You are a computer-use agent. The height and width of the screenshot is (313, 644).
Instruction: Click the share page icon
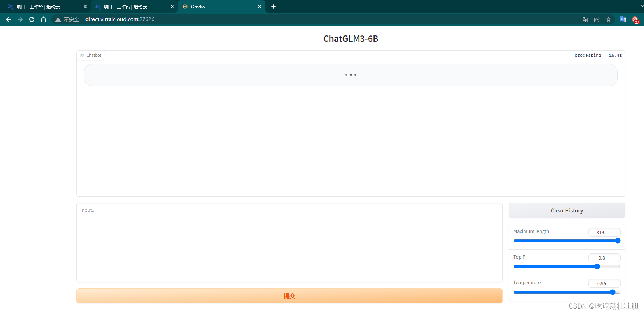point(597,19)
